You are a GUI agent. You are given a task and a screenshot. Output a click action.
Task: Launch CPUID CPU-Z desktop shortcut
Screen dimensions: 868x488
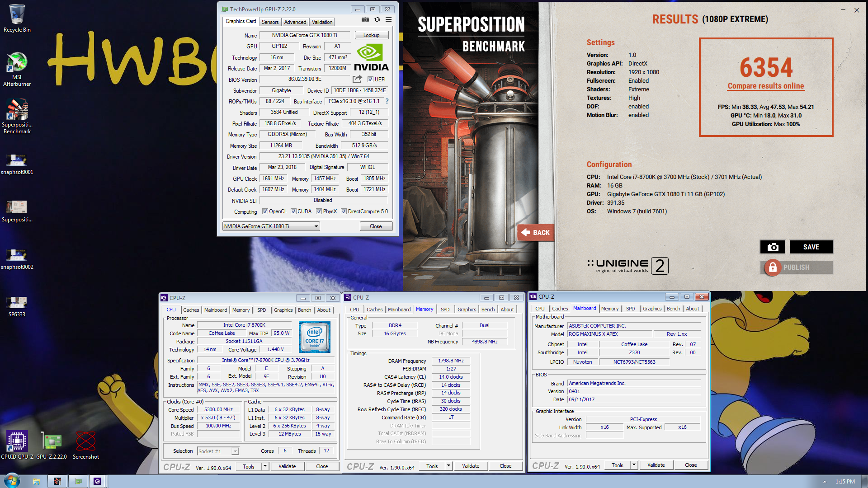(x=17, y=445)
